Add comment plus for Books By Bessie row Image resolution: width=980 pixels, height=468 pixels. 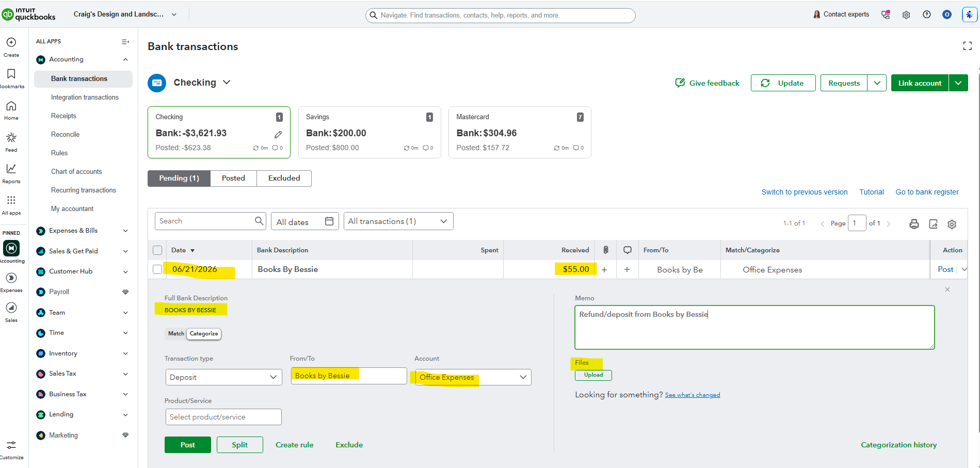pos(627,269)
